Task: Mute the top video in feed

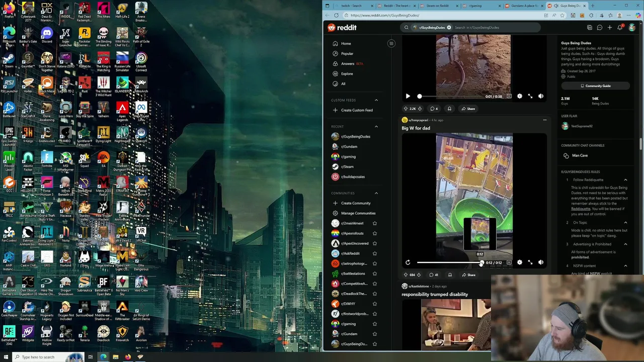Action: coord(541,96)
